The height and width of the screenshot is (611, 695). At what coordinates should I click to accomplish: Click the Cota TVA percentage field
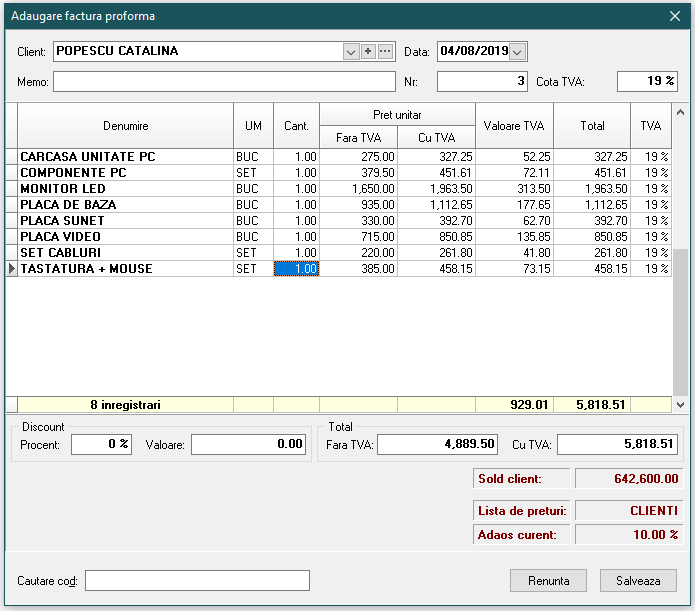[x=646, y=82]
